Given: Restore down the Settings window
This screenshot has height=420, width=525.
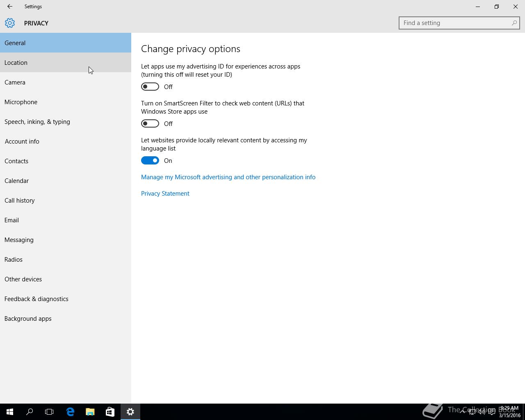Looking at the screenshot, I should [x=497, y=7].
